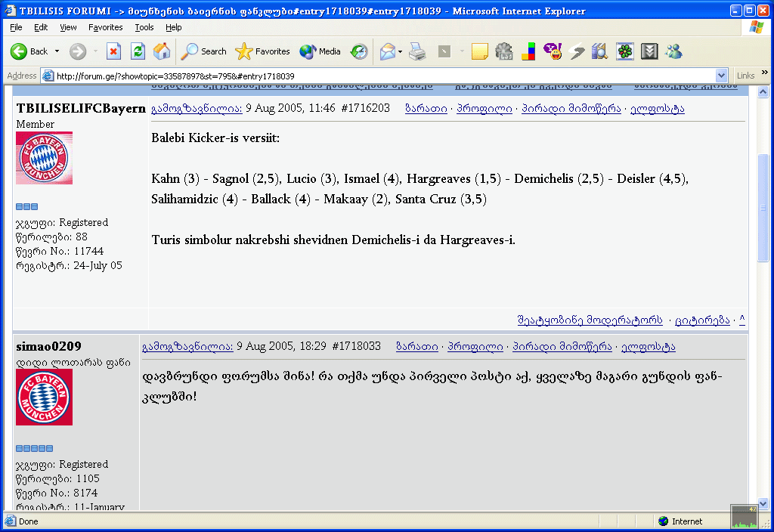Open the Favorites menu
This screenshot has width=774, height=532.
point(105,27)
